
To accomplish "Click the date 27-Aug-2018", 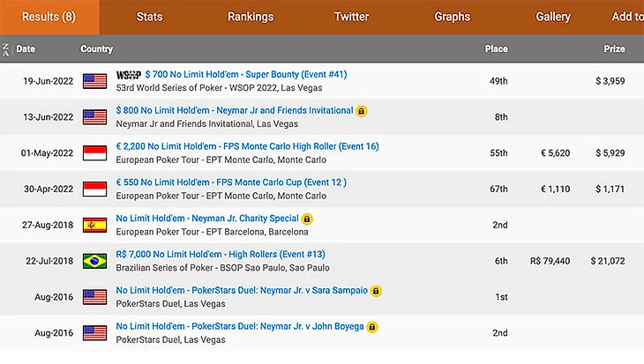I will tap(48, 226).
